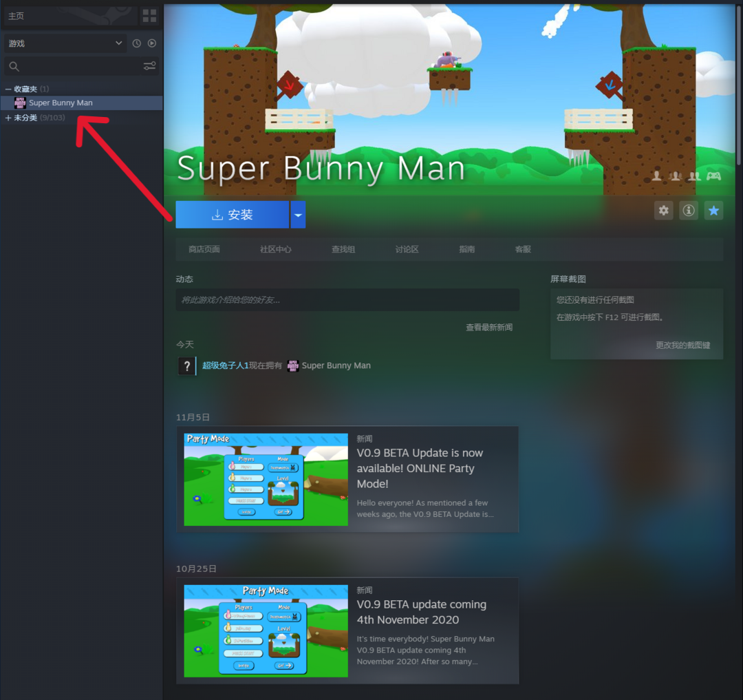Screen dimensions: 743x700
Task: Go to the 社区中心 tab
Action: 275,249
